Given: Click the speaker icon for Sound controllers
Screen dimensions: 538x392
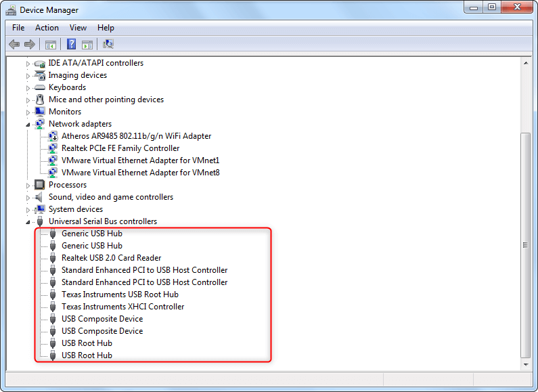Looking at the screenshot, I should point(39,197).
